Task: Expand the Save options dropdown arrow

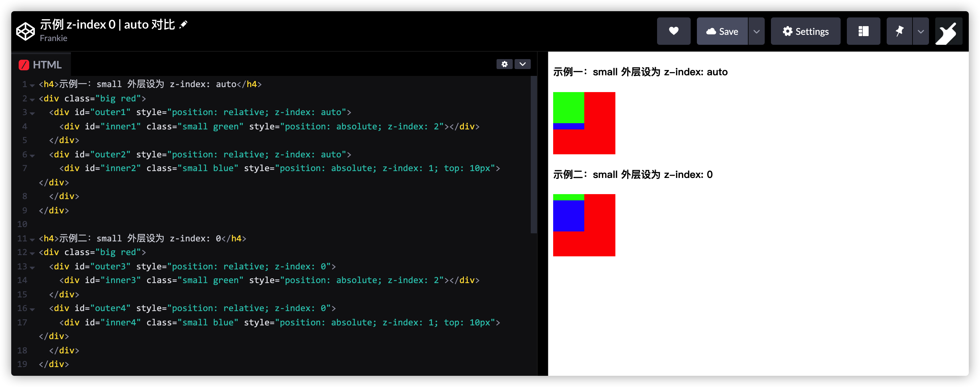Action: click(x=756, y=31)
